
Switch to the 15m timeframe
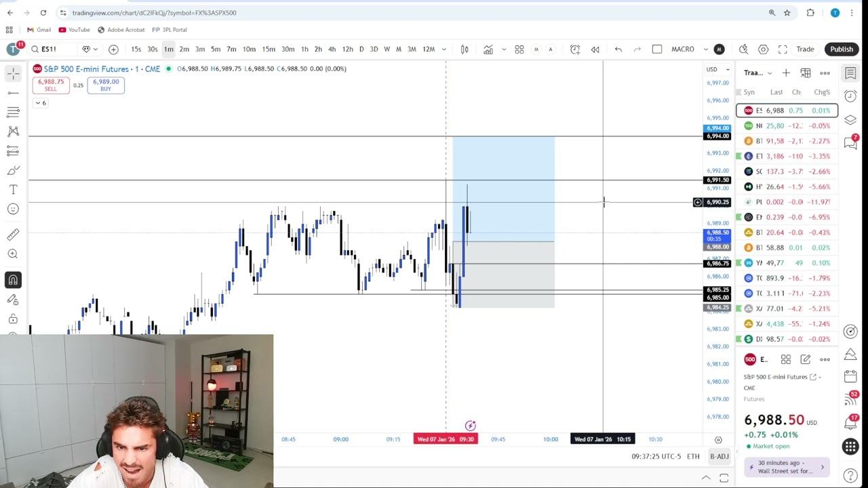pyautogui.click(x=269, y=49)
